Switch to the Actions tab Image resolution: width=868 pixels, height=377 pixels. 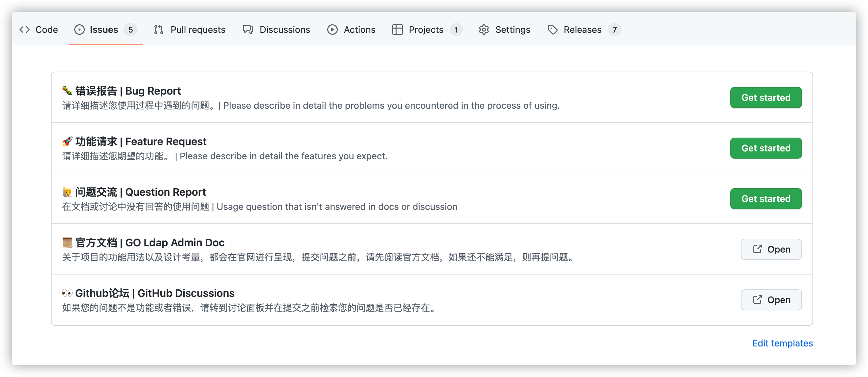351,30
